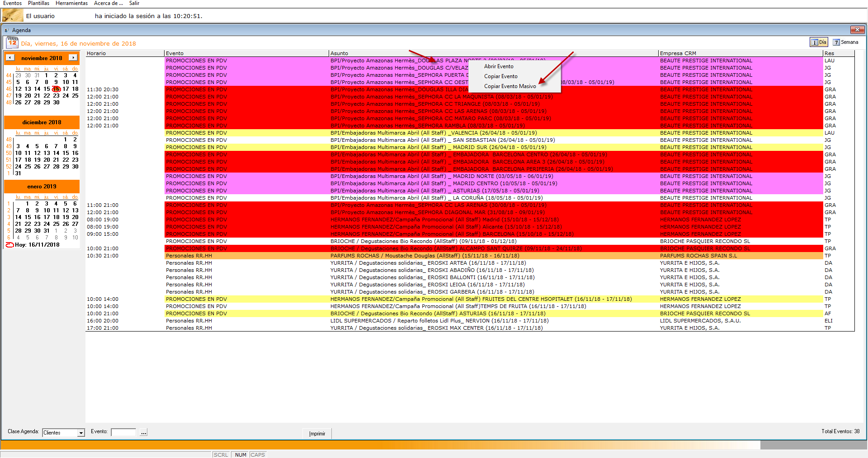The width and height of the screenshot is (868, 458).
Task: Click the 'Hoy: 16/11/2018' today label
Action: tap(37, 245)
